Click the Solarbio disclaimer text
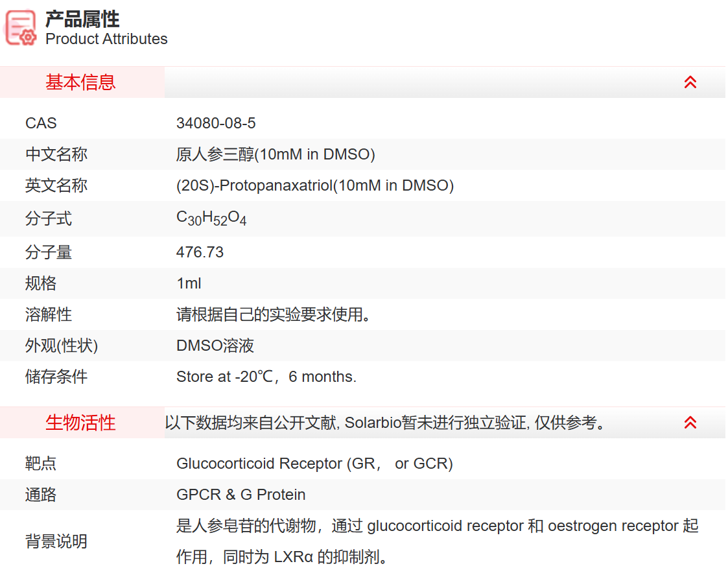 pyautogui.click(x=387, y=423)
